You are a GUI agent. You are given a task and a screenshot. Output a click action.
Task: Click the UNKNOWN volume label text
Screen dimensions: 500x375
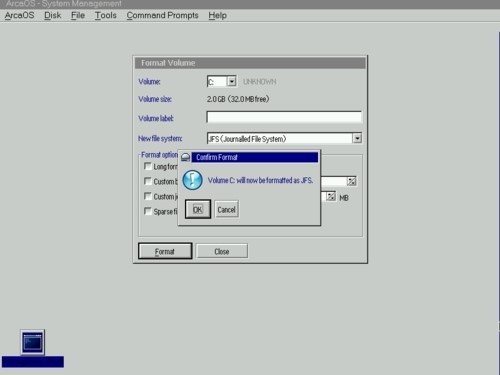[x=259, y=82]
